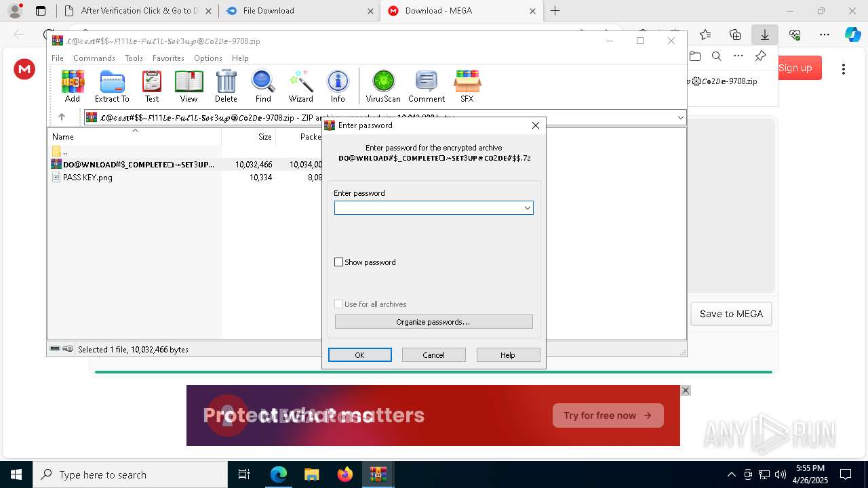868x488 pixels.
Task: Open Microsoft Edge from taskbar
Action: pos(279,474)
